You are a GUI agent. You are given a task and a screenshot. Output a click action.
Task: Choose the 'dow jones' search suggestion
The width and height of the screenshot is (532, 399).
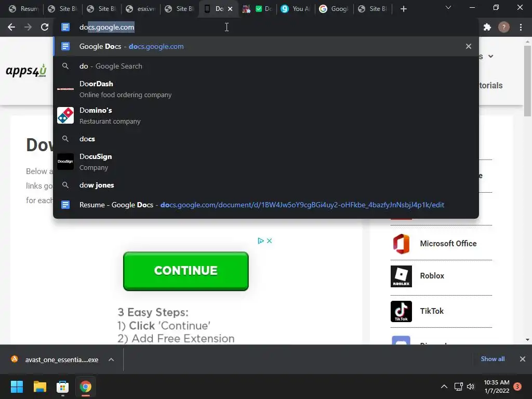tap(266, 185)
